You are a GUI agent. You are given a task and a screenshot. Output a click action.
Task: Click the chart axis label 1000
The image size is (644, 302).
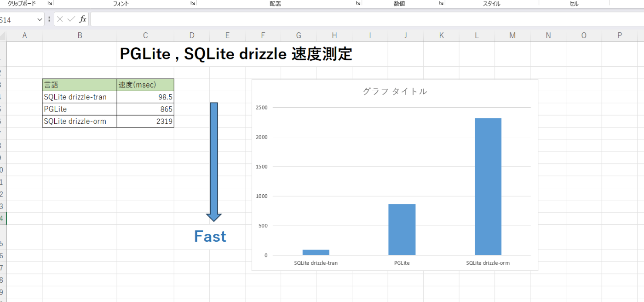click(x=262, y=196)
